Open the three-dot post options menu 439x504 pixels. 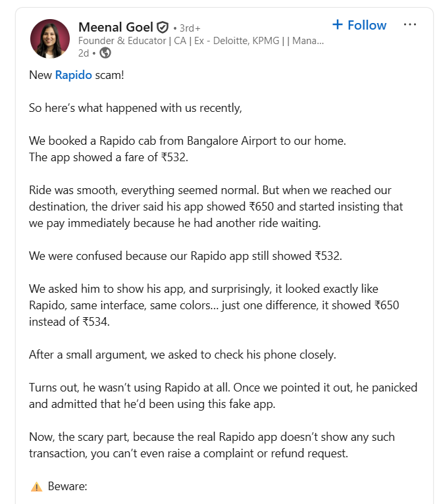(410, 25)
